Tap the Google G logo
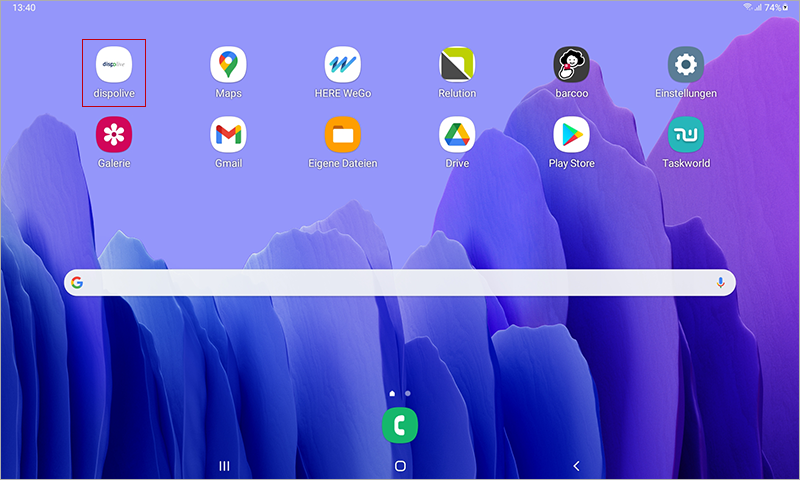This screenshot has height=480, width=800. [x=78, y=283]
